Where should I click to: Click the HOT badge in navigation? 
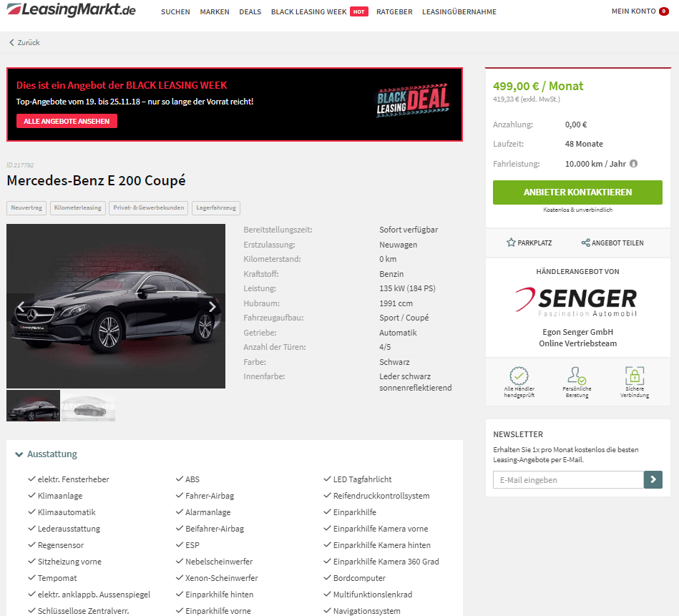(359, 11)
